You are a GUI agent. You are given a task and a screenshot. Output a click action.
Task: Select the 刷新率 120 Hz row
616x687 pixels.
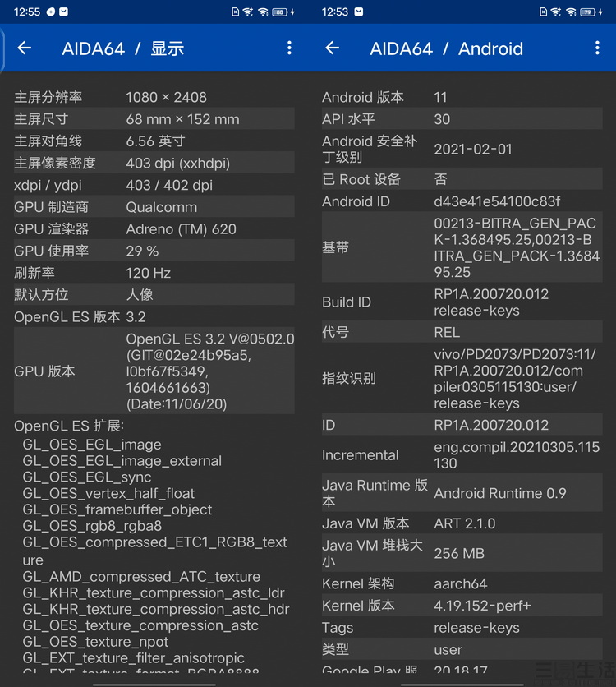pos(154,273)
